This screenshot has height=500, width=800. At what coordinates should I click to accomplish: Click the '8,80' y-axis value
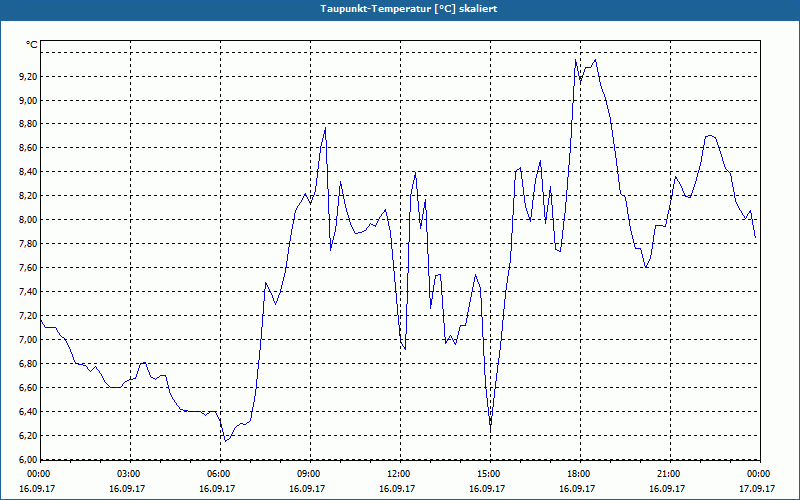(x=28, y=124)
